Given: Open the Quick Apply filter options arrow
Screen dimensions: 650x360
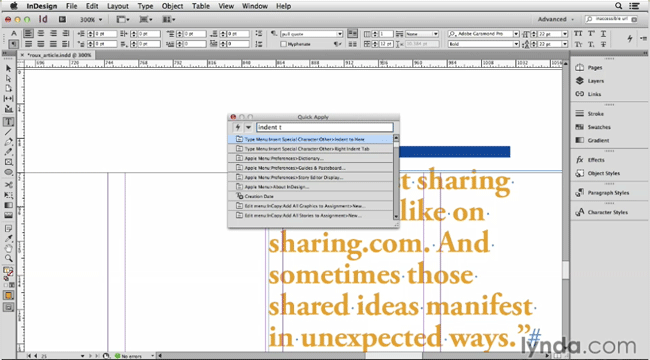Looking at the screenshot, I should tap(248, 127).
